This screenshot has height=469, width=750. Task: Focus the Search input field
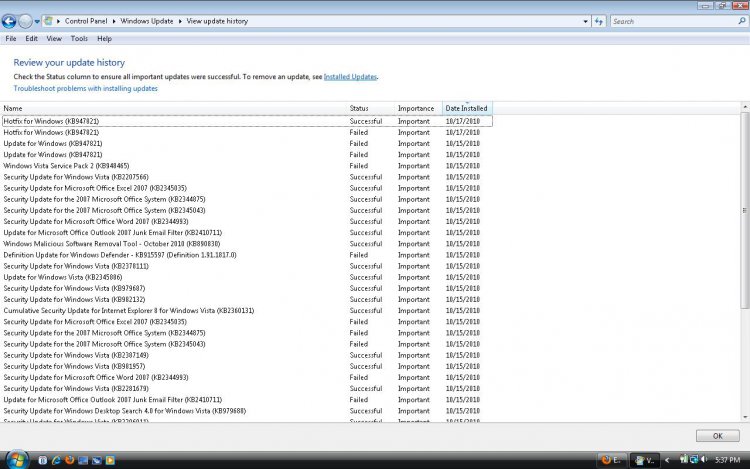pos(673,22)
